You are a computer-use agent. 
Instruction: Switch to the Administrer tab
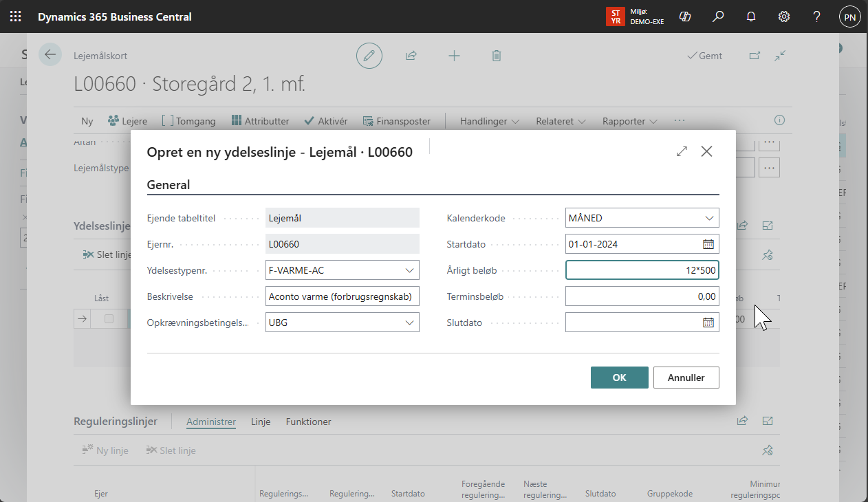click(x=211, y=422)
